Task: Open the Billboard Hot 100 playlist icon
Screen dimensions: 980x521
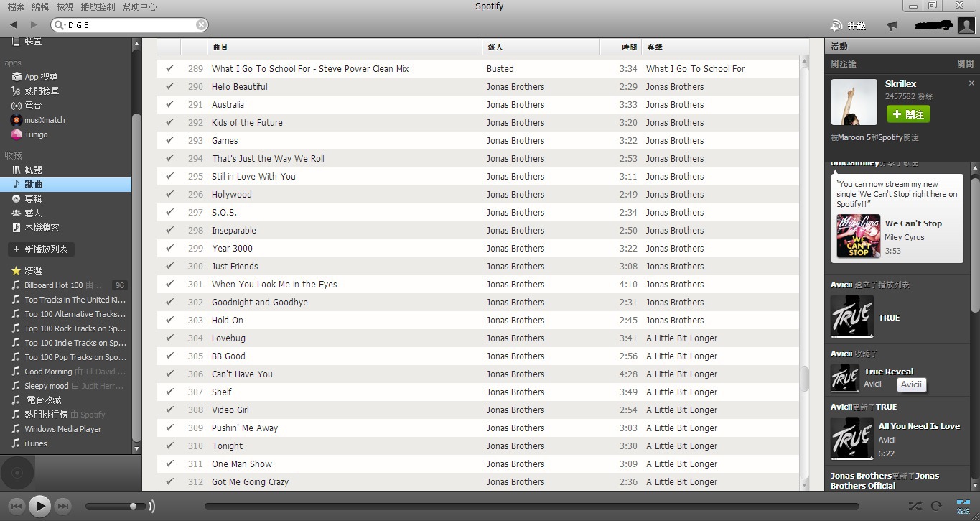Action: point(17,285)
